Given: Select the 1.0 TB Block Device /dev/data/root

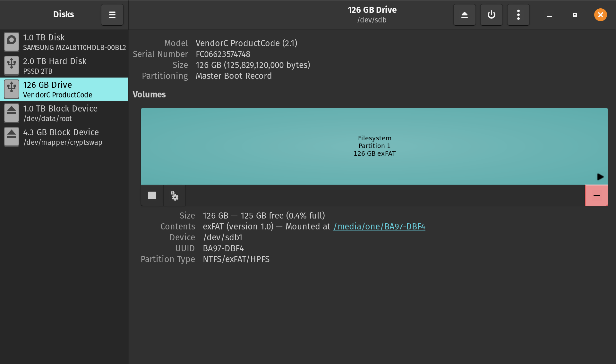Looking at the screenshot, I should [74, 113].
